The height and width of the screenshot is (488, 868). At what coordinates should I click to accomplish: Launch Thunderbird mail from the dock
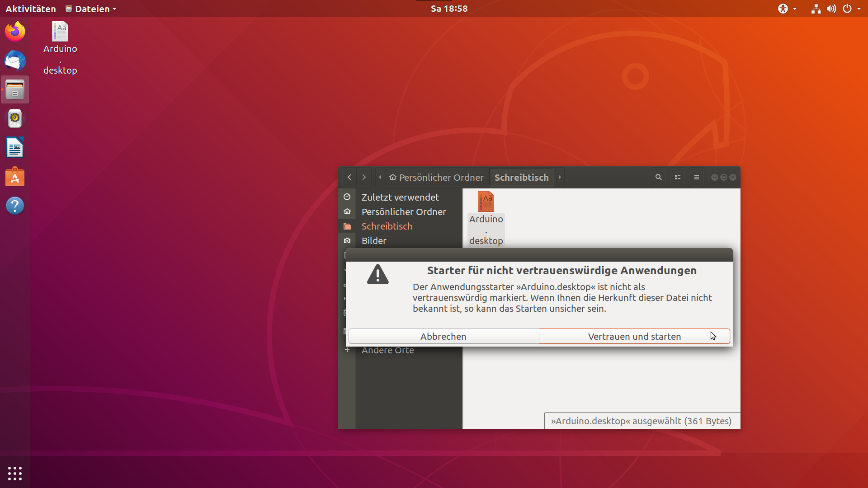coord(15,61)
